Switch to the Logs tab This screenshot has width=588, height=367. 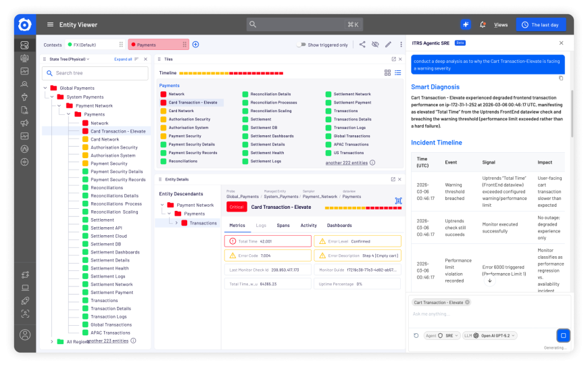coord(261,225)
